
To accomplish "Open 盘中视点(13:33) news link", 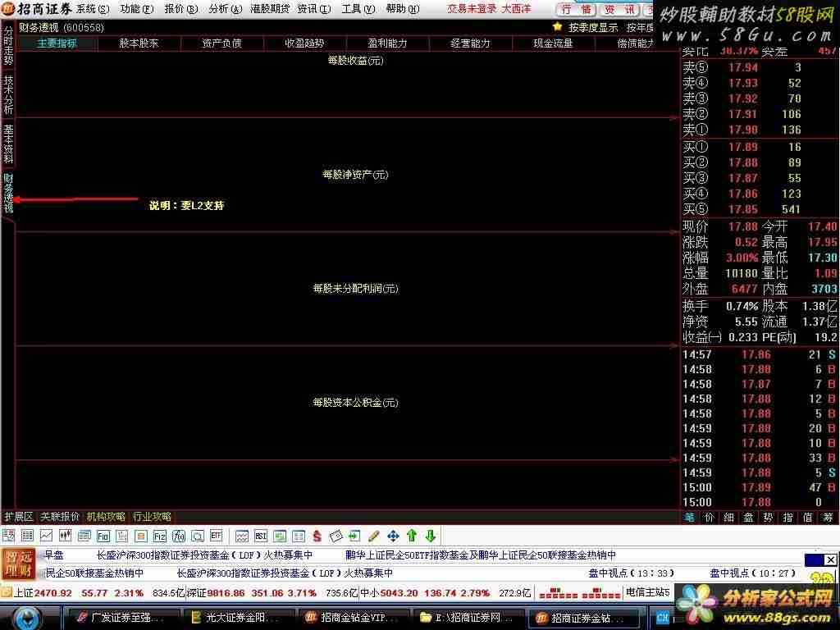I will (x=631, y=573).
